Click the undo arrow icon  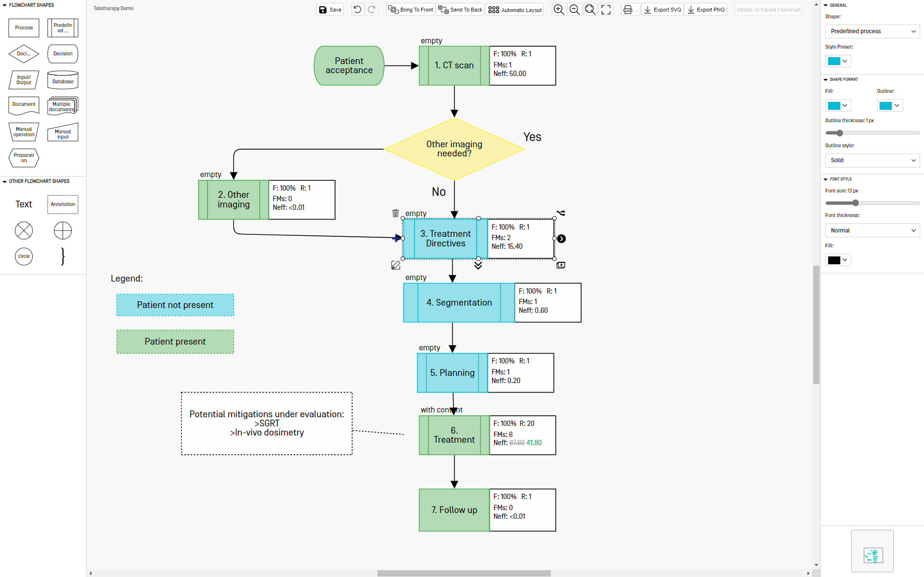(x=357, y=10)
